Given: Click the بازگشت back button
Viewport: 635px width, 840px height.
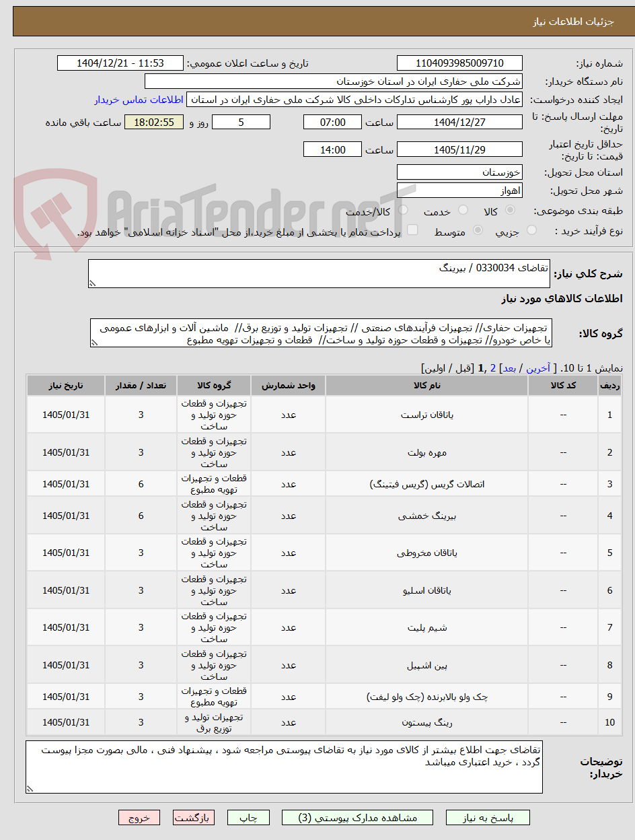Looking at the screenshot, I should 194,818.
